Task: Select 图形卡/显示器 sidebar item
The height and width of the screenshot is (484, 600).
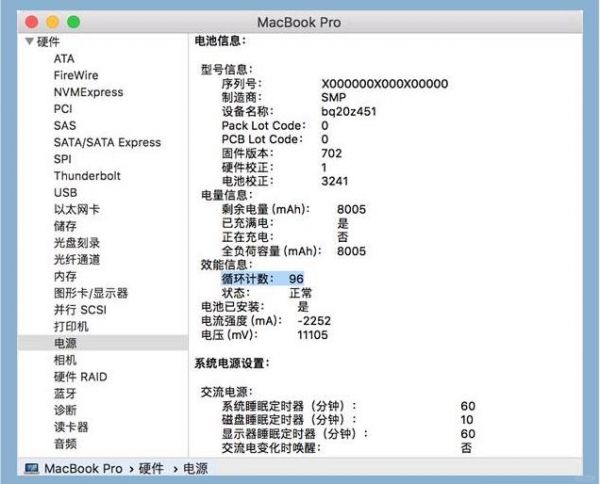Action: (90, 293)
